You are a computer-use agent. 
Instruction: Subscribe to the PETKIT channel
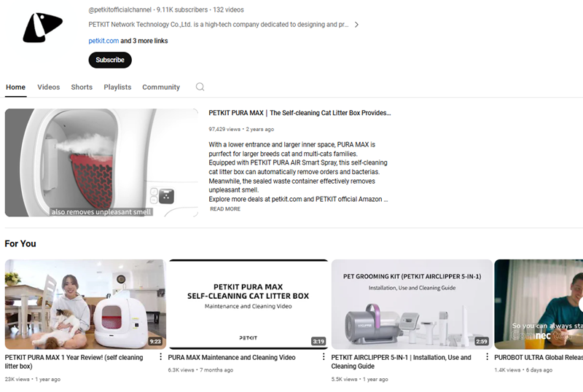[x=110, y=60]
